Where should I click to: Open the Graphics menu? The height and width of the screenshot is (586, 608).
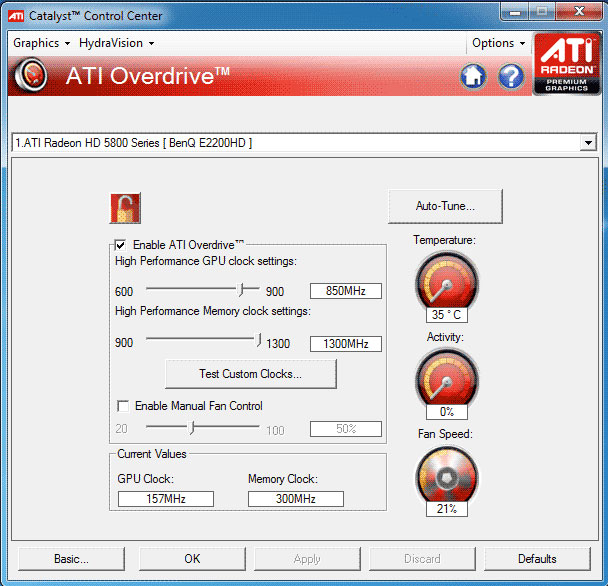pos(41,43)
